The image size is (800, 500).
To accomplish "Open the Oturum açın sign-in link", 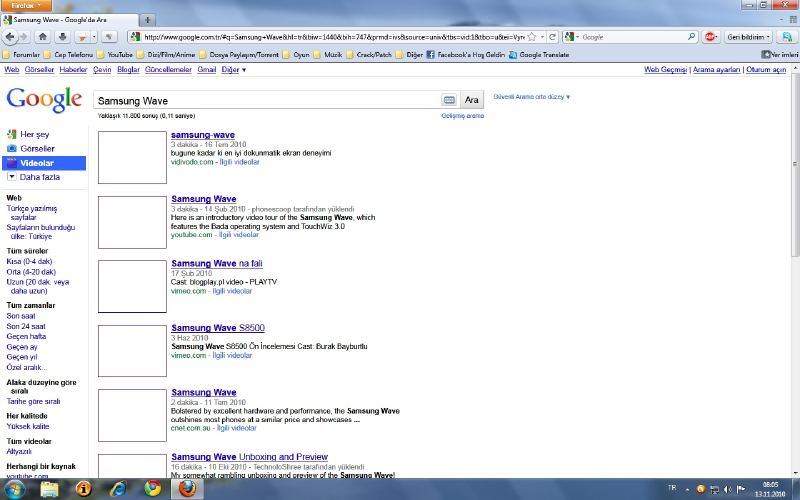I will click(765, 69).
